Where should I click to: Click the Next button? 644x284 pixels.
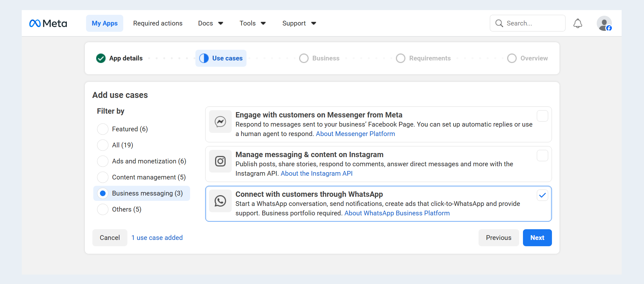[x=537, y=238]
